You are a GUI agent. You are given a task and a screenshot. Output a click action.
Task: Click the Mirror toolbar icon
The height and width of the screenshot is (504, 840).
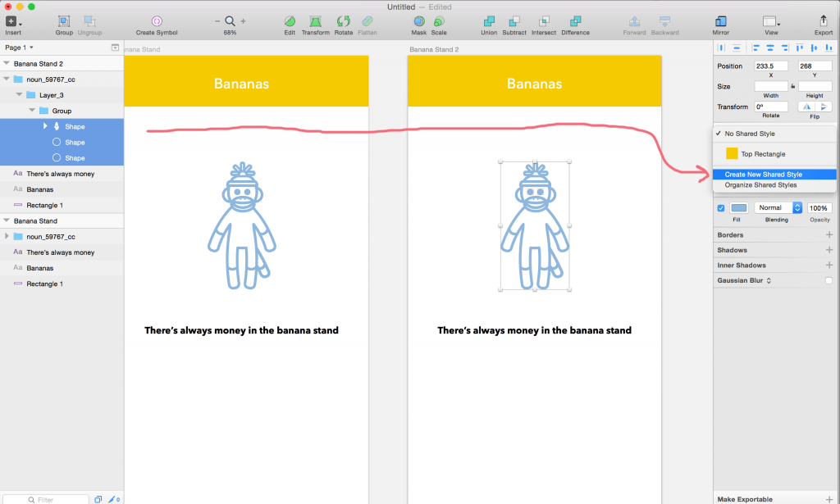[x=720, y=21]
